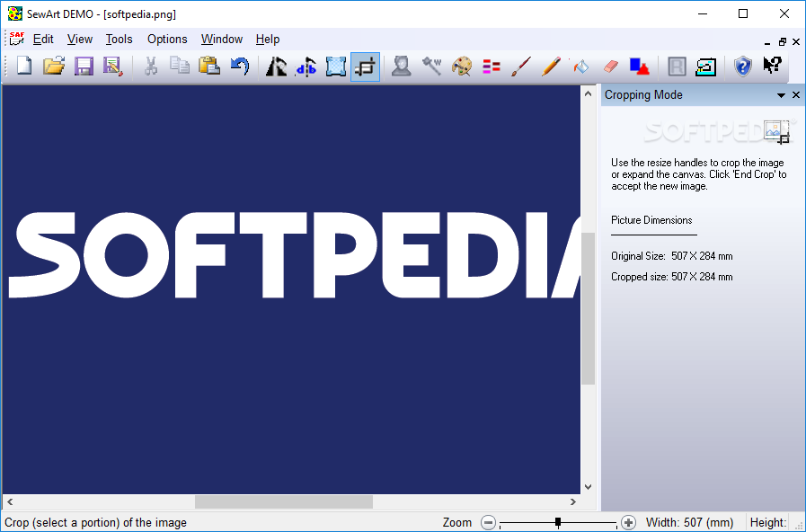
Task: Open a file with the folder icon
Action: (54, 66)
